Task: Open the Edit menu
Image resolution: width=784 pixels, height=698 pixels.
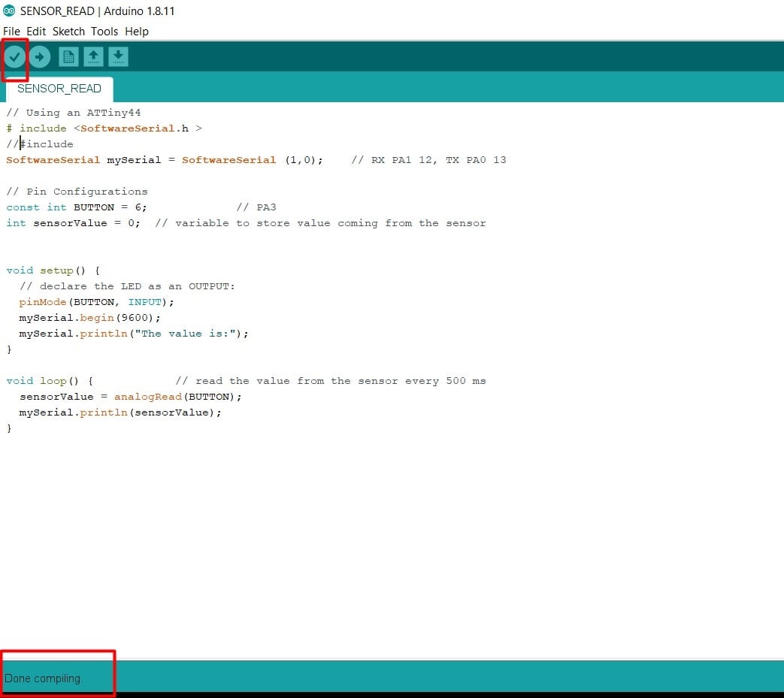Action: tap(36, 32)
